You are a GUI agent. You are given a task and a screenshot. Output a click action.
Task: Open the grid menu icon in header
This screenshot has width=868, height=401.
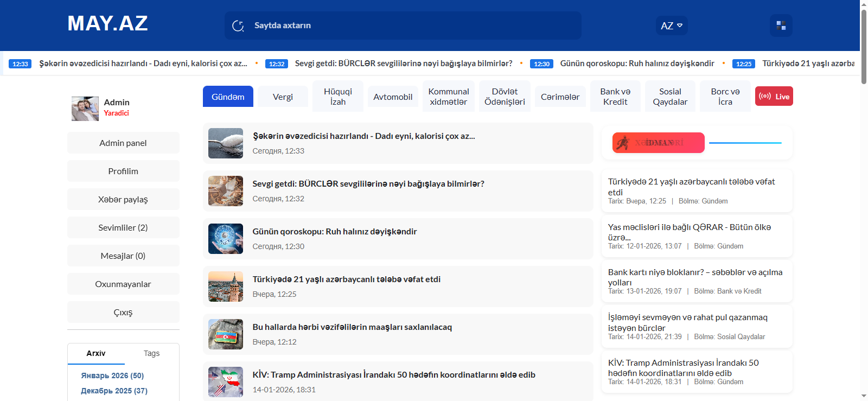click(x=781, y=26)
